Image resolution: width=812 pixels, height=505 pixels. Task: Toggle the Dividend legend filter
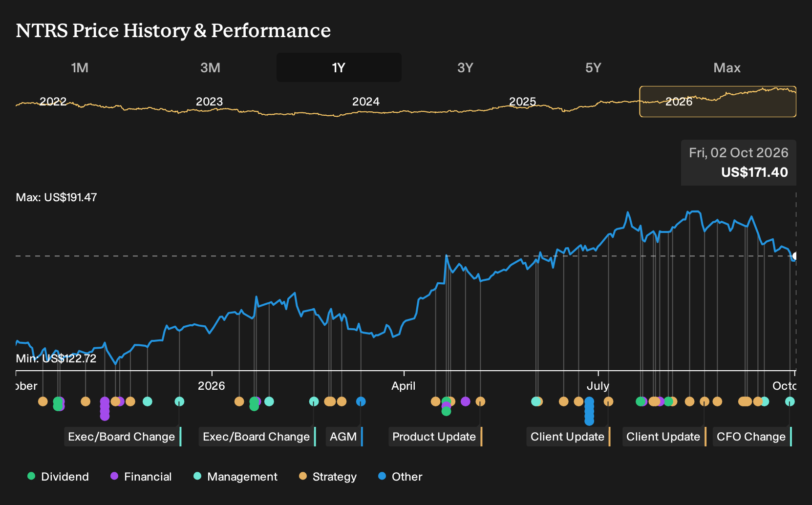(58, 477)
